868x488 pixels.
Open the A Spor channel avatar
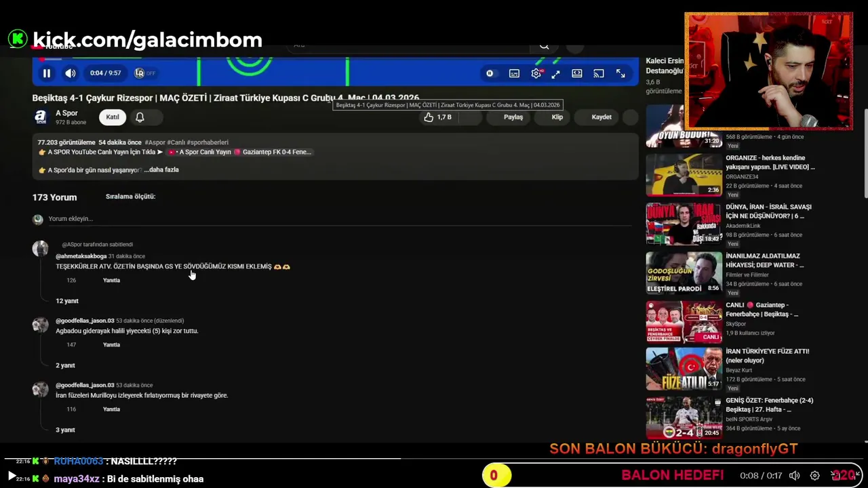point(41,117)
